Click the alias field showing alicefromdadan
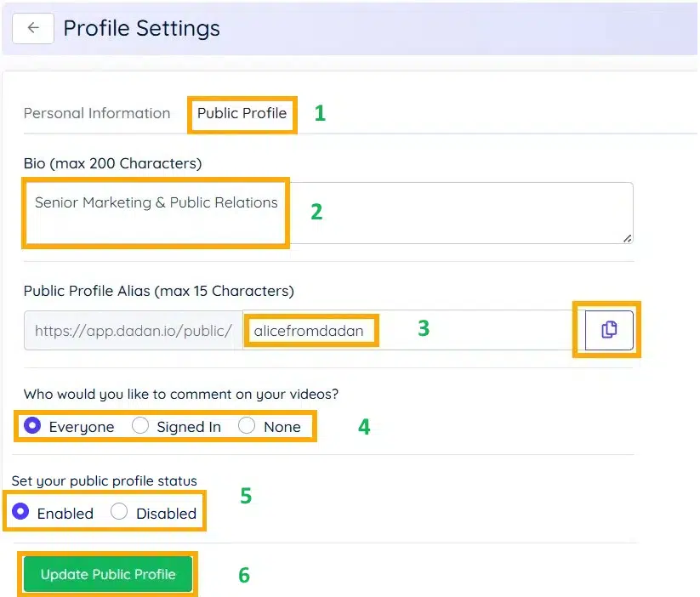This screenshot has width=700, height=597. pos(310,330)
